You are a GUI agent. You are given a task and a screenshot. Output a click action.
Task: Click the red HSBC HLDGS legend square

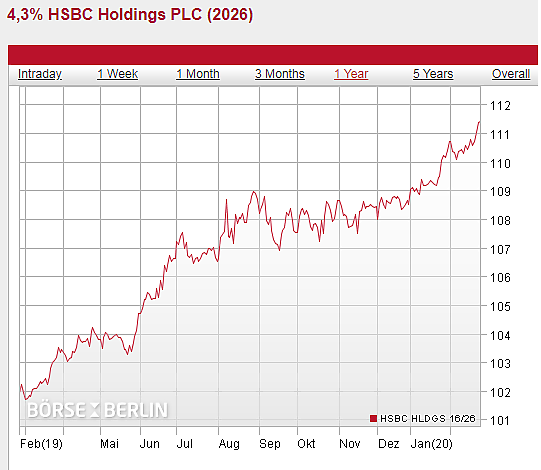pos(373,419)
